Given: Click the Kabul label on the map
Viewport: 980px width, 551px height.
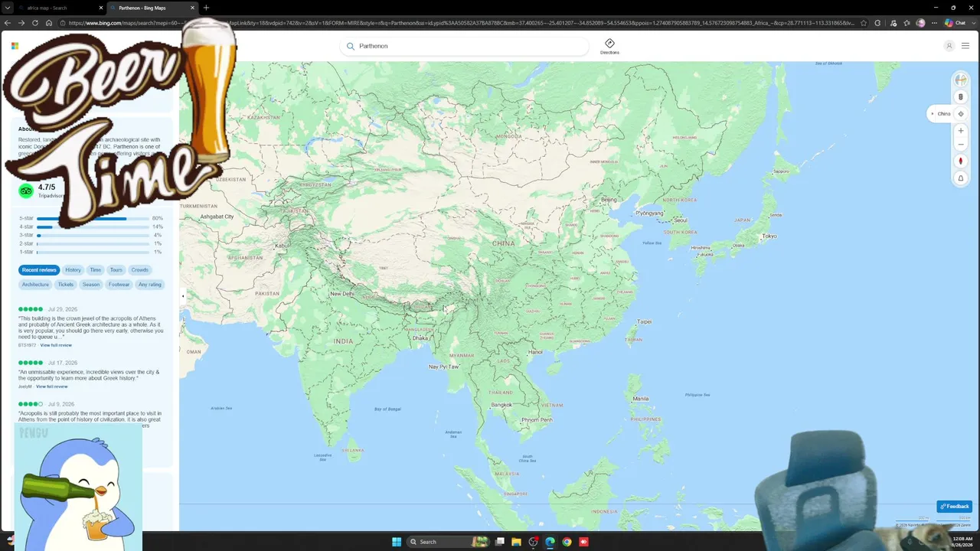Looking at the screenshot, I should pyautogui.click(x=282, y=246).
